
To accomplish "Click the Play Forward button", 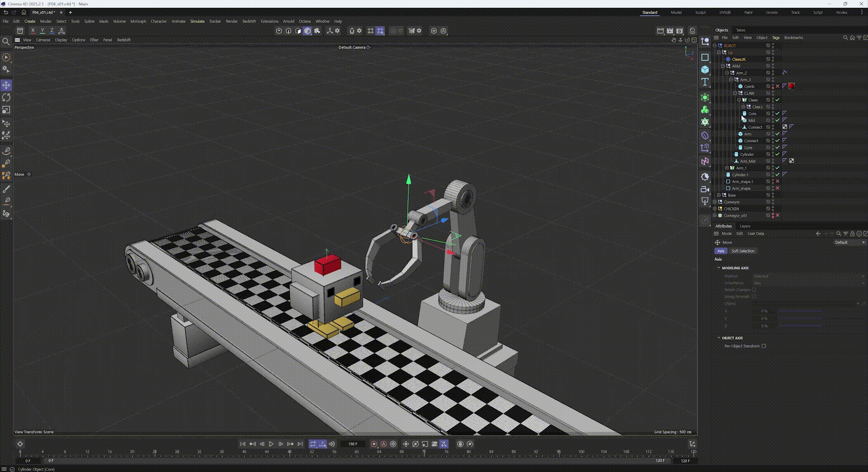I will 271,444.
